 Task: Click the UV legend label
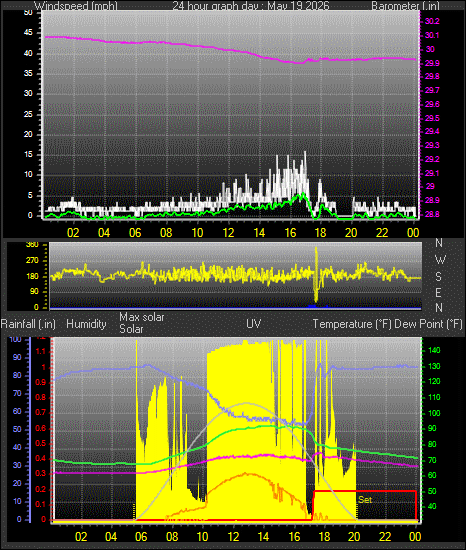(x=254, y=323)
